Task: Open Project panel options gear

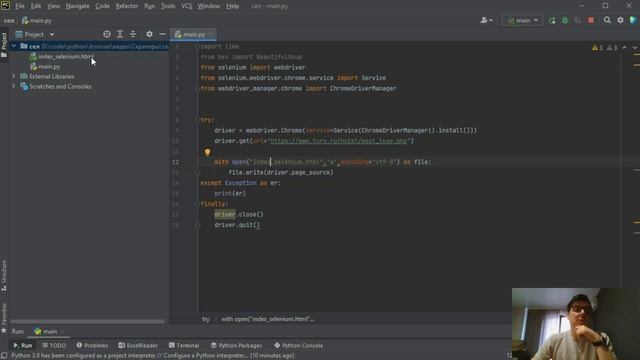Action: tap(149, 34)
